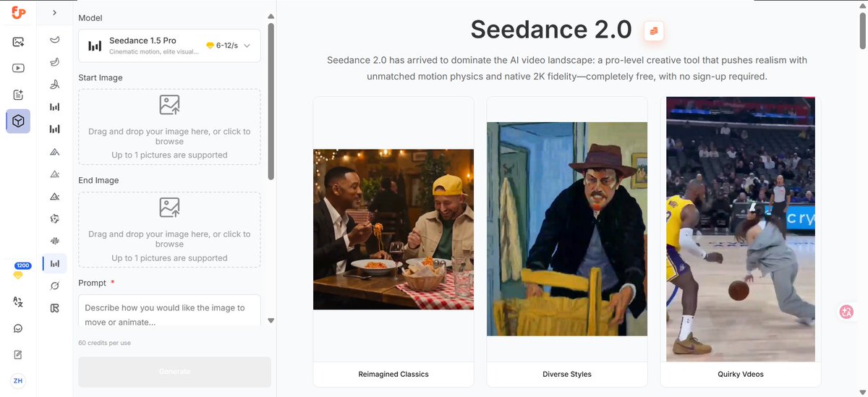Screen dimensions: 868x397
Task: Click the settings panel scroll-down arrow
Action: pos(271,320)
